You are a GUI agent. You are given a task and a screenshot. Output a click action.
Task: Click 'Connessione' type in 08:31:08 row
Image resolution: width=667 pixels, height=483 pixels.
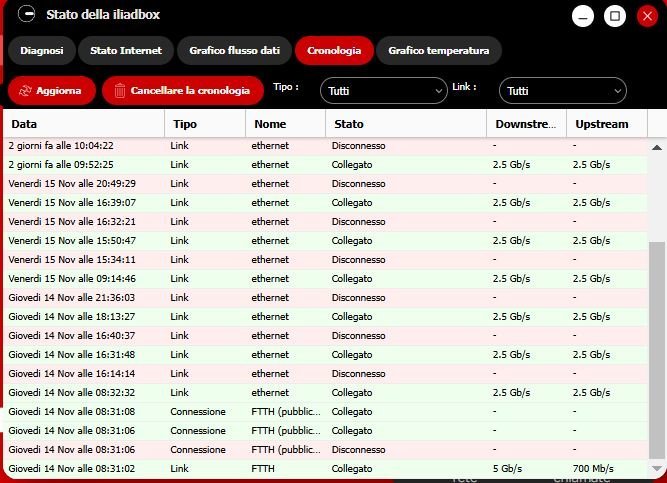[x=198, y=412]
